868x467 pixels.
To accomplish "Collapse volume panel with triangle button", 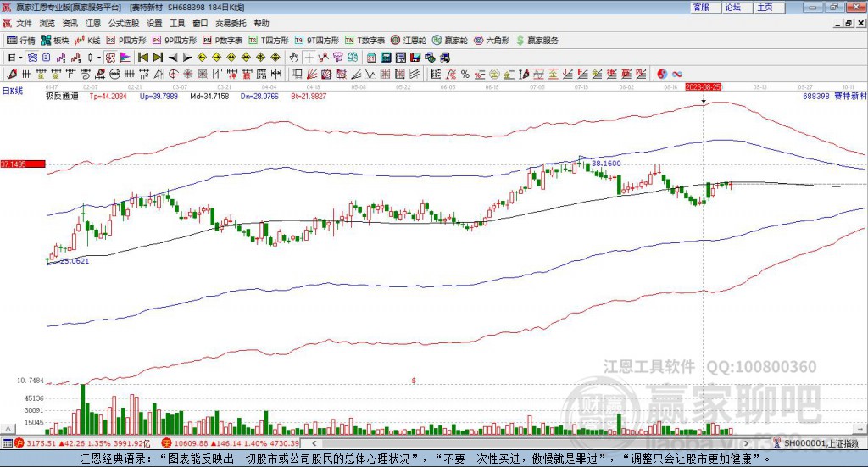I will coord(8,429).
